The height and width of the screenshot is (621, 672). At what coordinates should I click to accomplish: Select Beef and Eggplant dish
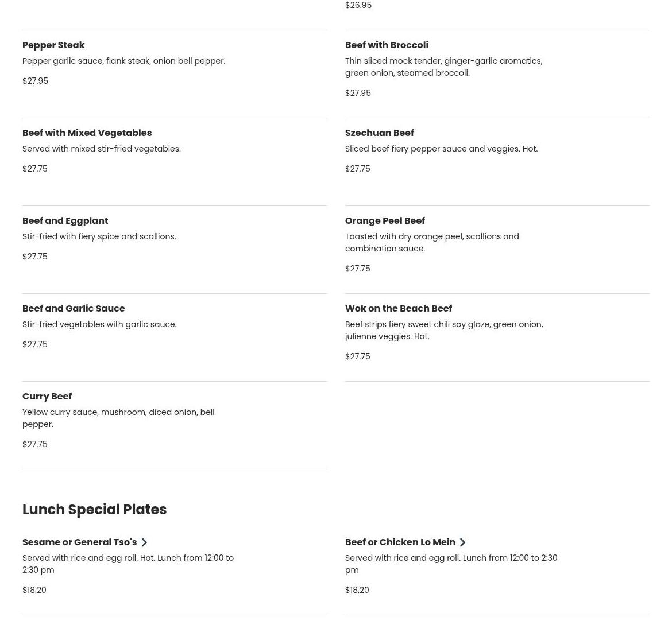click(x=65, y=220)
